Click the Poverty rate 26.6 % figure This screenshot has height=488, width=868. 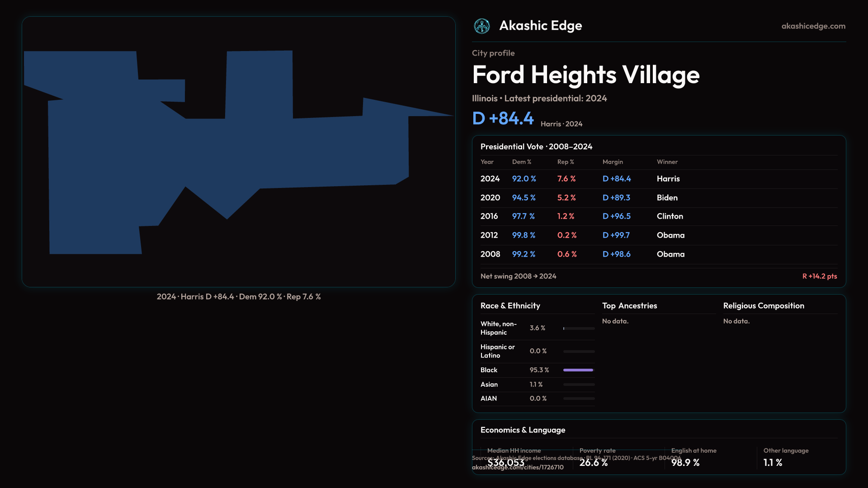(x=593, y=463)
